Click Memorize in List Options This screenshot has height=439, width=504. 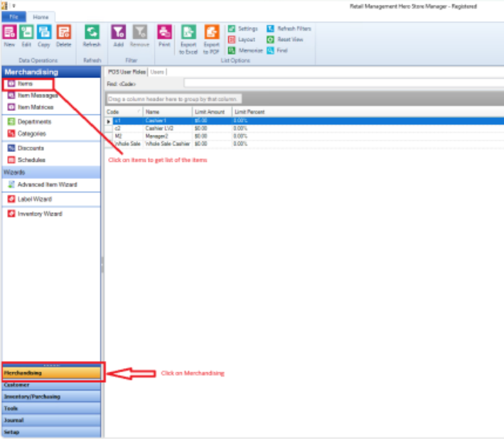[x=245, y=50]
